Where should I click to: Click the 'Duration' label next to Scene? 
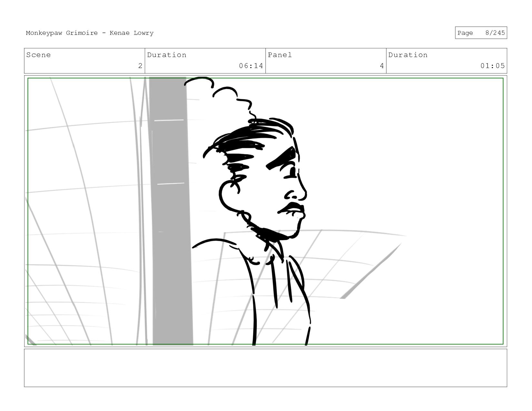coord(167,55)
